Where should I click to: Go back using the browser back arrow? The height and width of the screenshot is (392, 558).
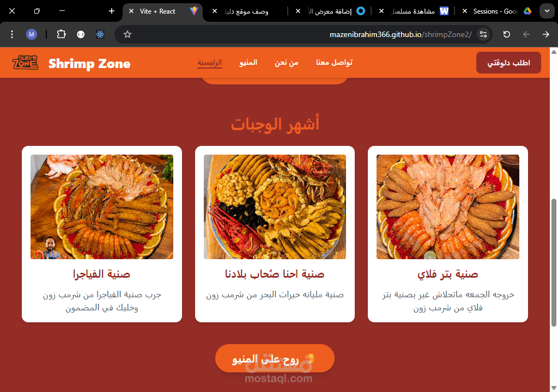526,34
